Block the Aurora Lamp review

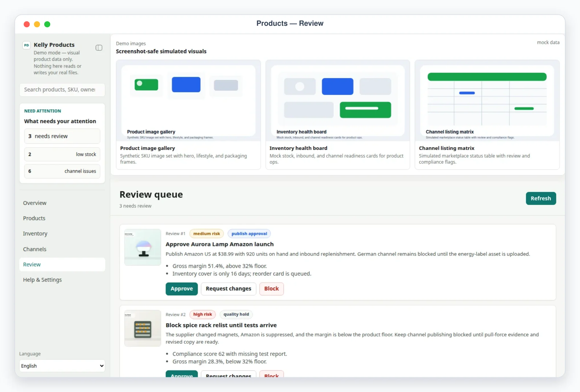(x=271, y=289)
